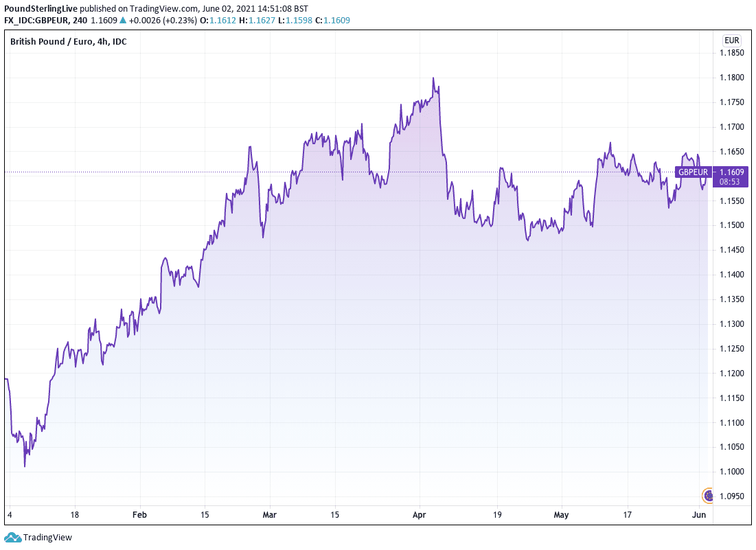This screenshot has width=756, height=550.
Task: Click the 1.1800 price axis label
Action: coord(731,78)
